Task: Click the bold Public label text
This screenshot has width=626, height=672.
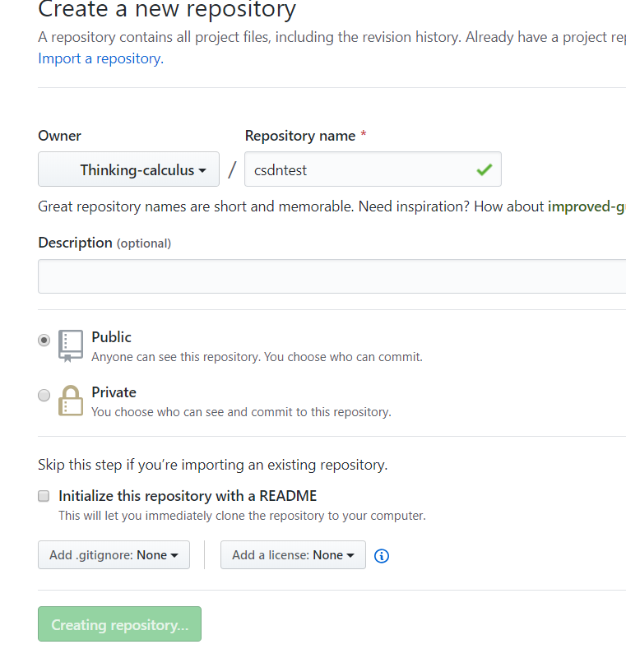Action: click(111, 337)
